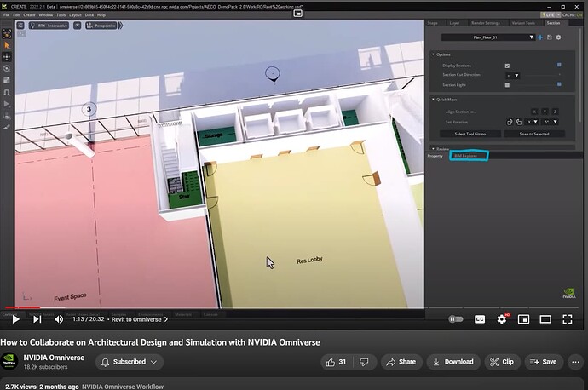588x390 pixels.
Task: Skip to the next video
Action: coord(37,319)
